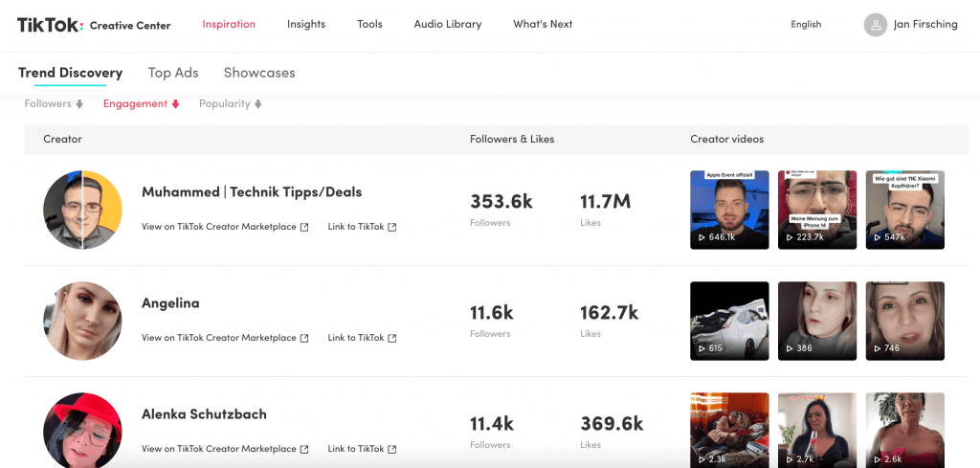Click external-link icon beside Alenka's Creator Marketplace link
The height and width of the screenshot is (468, 980).
[304, 449]
